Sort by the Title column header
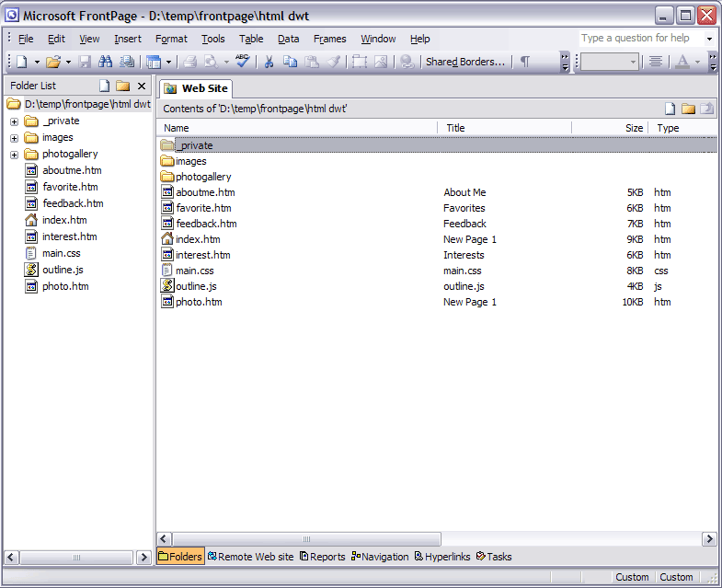 point(505,128)
